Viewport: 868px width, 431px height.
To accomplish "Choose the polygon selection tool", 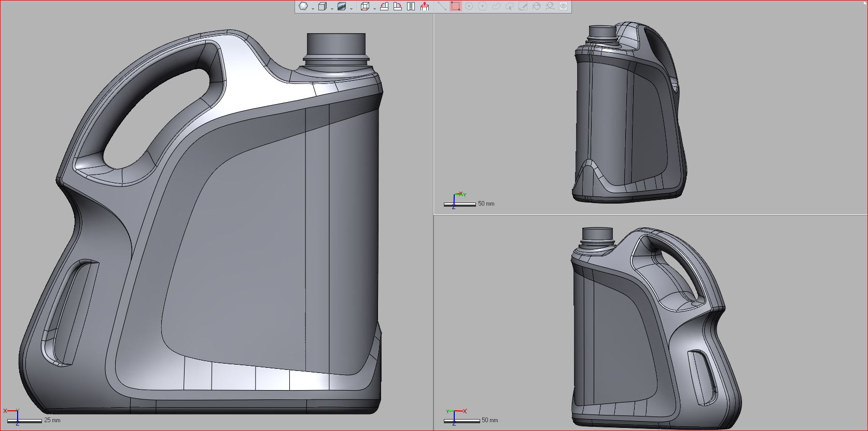I will pyautogui.click(x=483, y=7).
